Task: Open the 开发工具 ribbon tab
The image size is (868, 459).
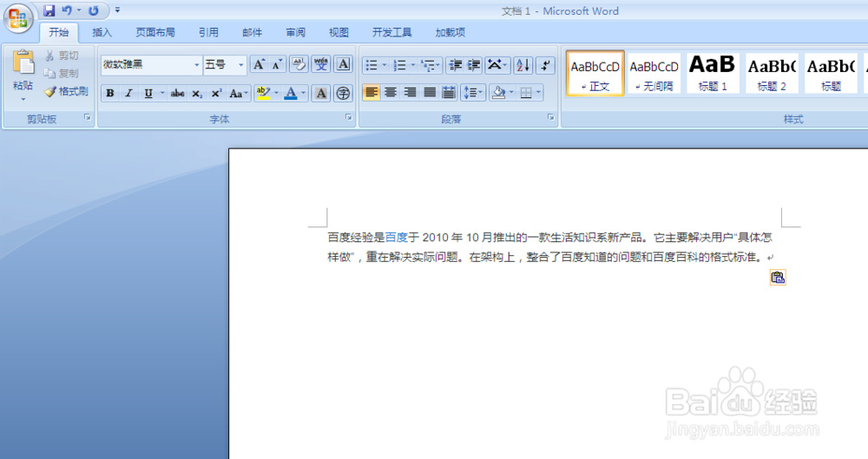Action: point(392,33)
